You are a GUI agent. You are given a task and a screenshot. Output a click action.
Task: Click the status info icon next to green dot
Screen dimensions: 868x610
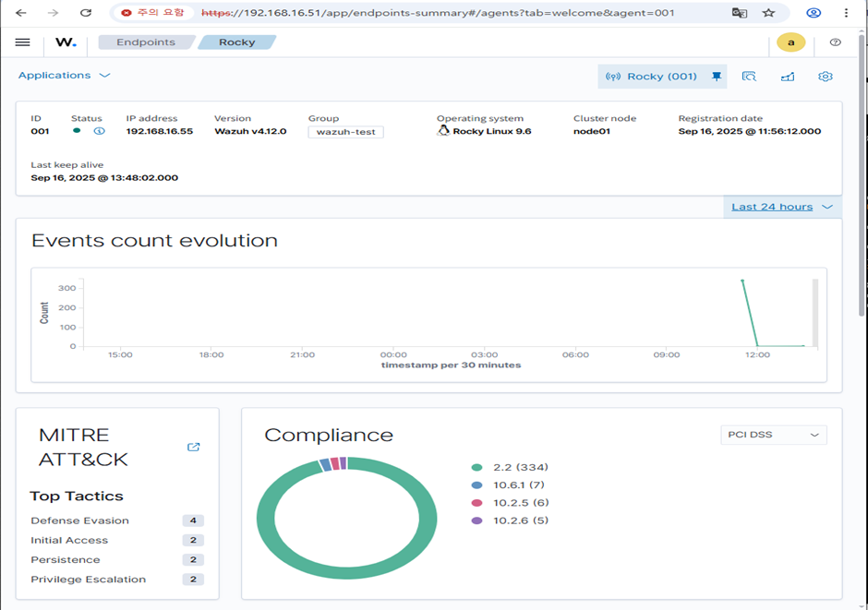pos(99,131)
